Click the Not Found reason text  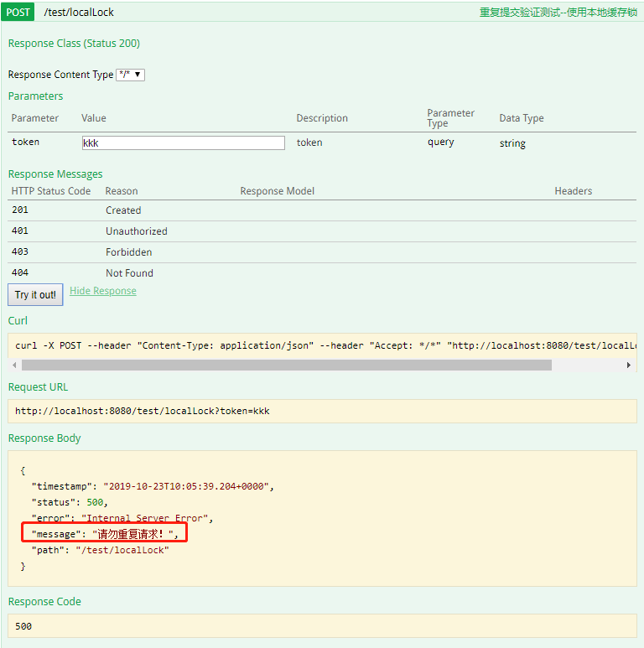[x=129, y=273]
